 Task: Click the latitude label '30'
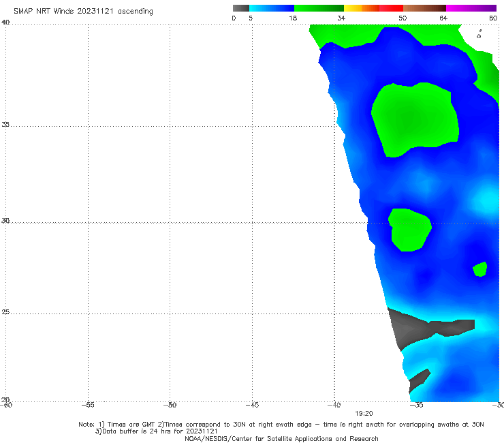coord(5,221)
